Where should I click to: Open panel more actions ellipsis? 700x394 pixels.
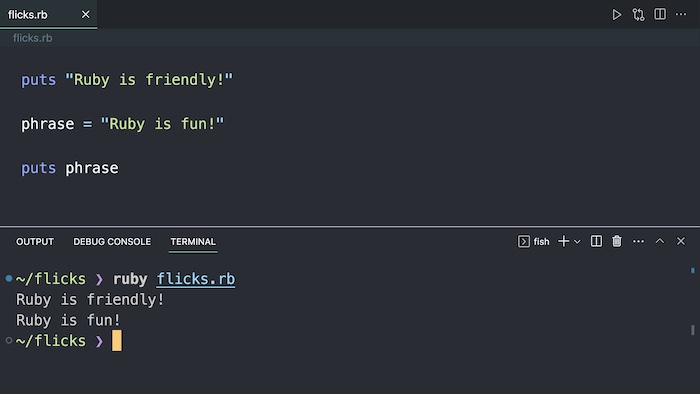[x=638, y=241]
